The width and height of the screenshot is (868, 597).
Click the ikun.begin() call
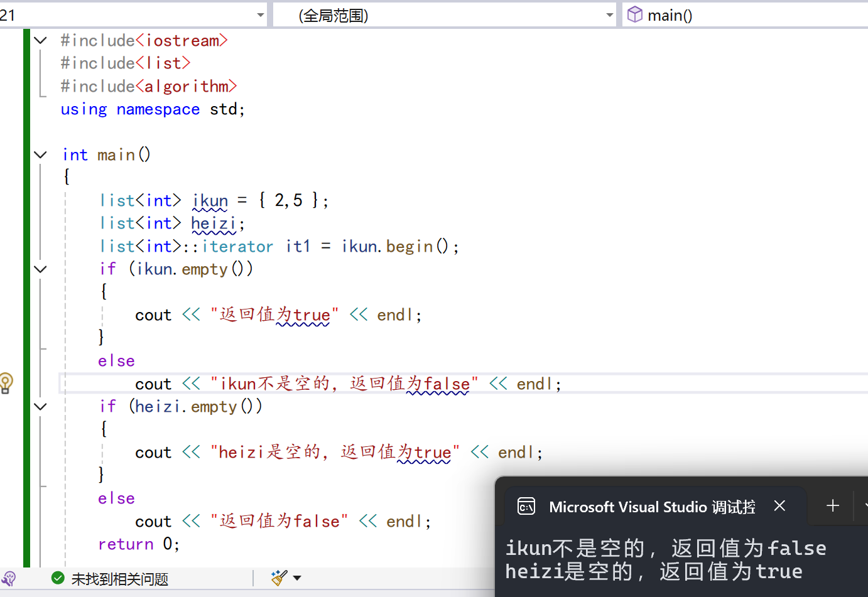click(x=396, y=247)
